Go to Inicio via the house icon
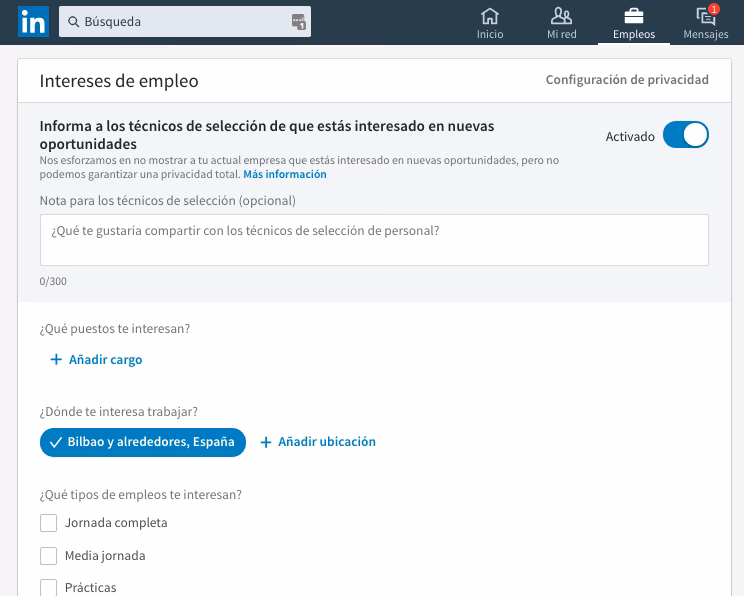The height and width of the screenshot is (596, 744). pos(490,15)
